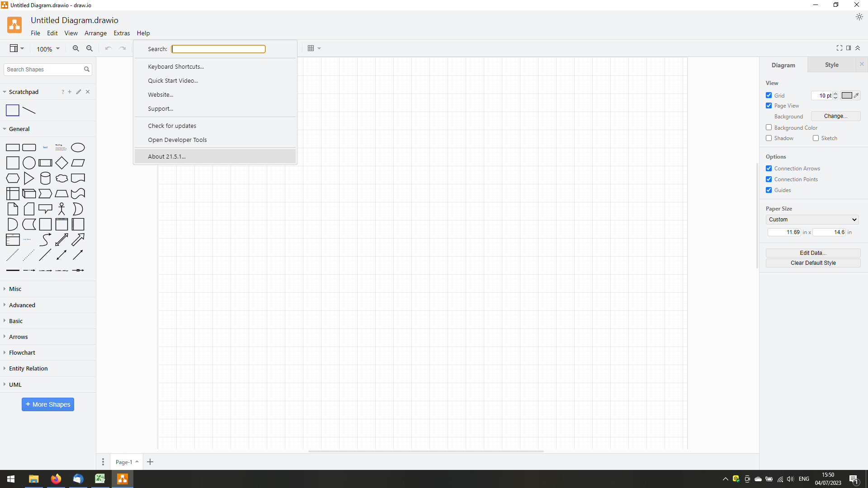Click the Edit Scratchpad pencil icon

79,92
